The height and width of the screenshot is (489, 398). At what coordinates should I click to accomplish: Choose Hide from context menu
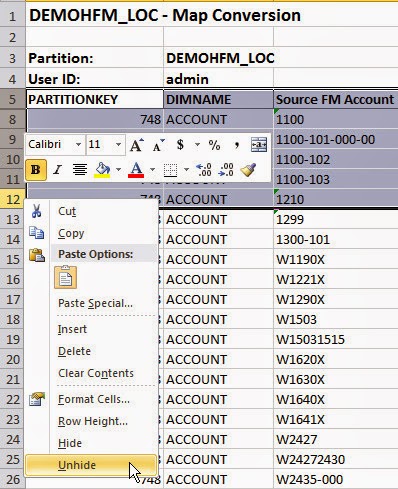tap(90, 443)
